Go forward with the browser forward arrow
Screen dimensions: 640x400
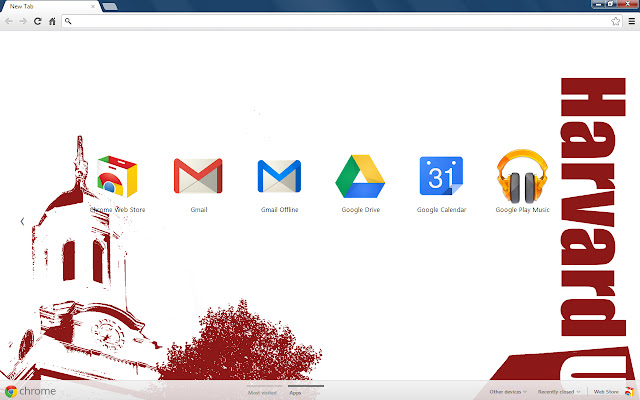(x=23, y=21)
